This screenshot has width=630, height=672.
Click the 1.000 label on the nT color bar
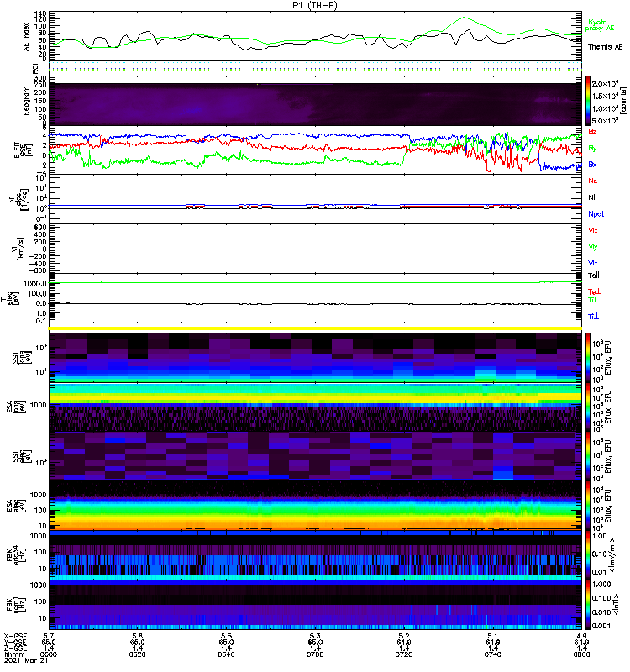(x=602, y=584)
